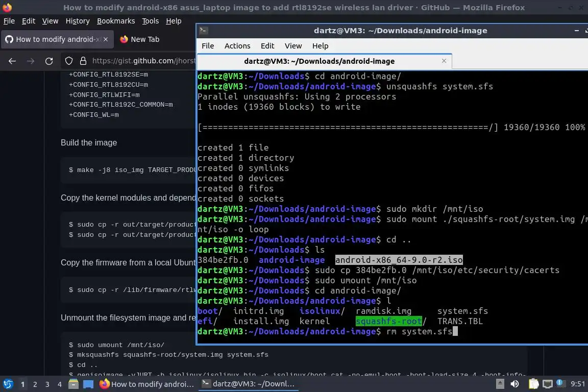Open the network status tray icon
Screen dimensions: 588x392
pyautogui.click(x=548, y=384)
